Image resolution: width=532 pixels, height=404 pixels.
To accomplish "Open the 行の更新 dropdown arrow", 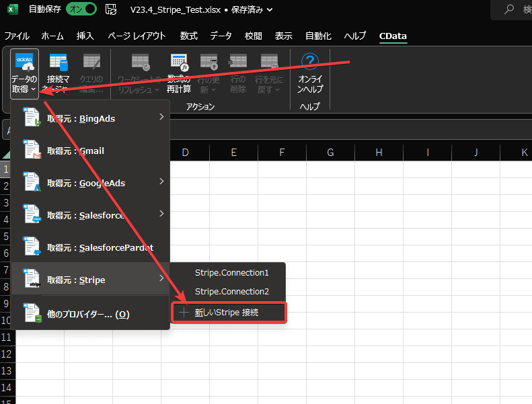I will pos(213,90).
